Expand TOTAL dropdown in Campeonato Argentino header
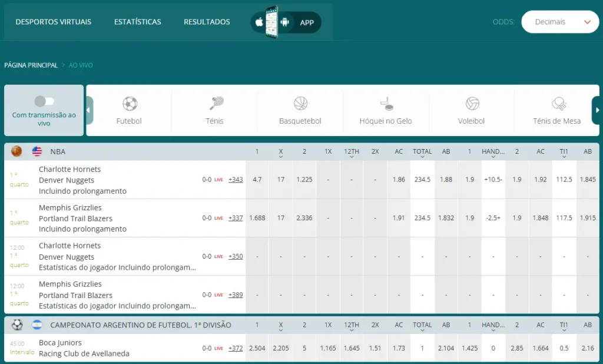The image size is (603, 364). coord(422,326)
